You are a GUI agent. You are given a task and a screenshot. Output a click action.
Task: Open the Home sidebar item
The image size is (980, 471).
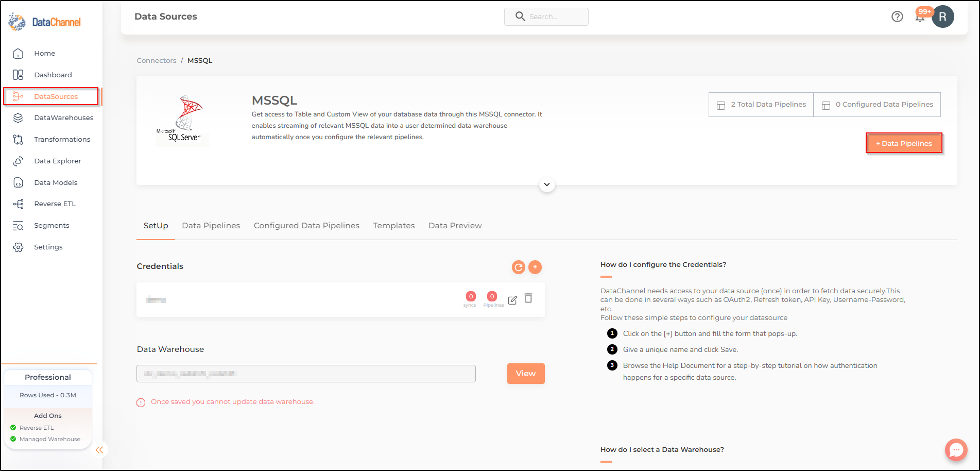45,53
